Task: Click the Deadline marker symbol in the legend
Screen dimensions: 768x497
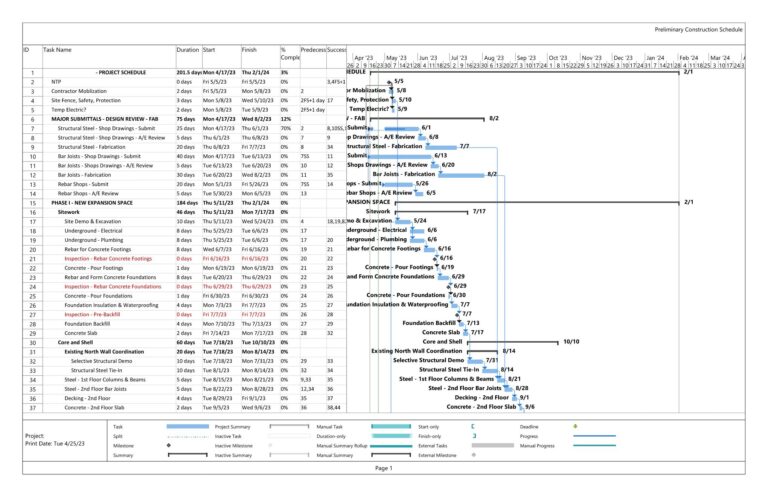Action: click(575, 425)
